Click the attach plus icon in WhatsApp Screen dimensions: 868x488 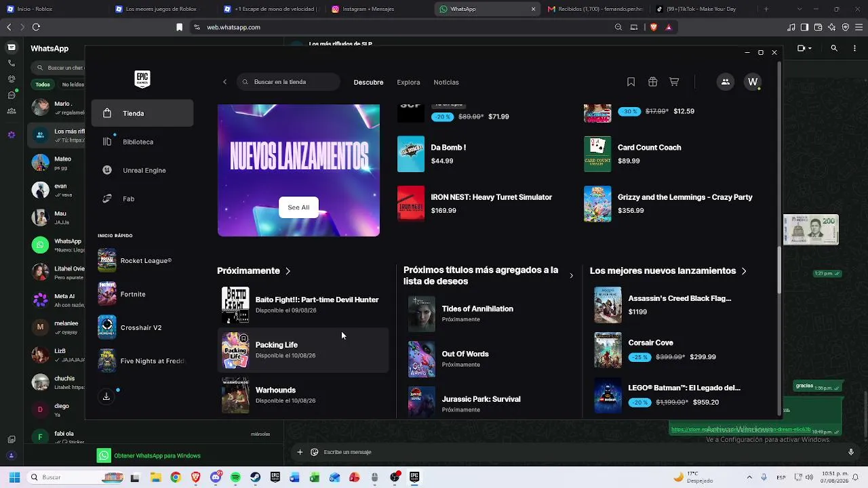coord(300,452)
